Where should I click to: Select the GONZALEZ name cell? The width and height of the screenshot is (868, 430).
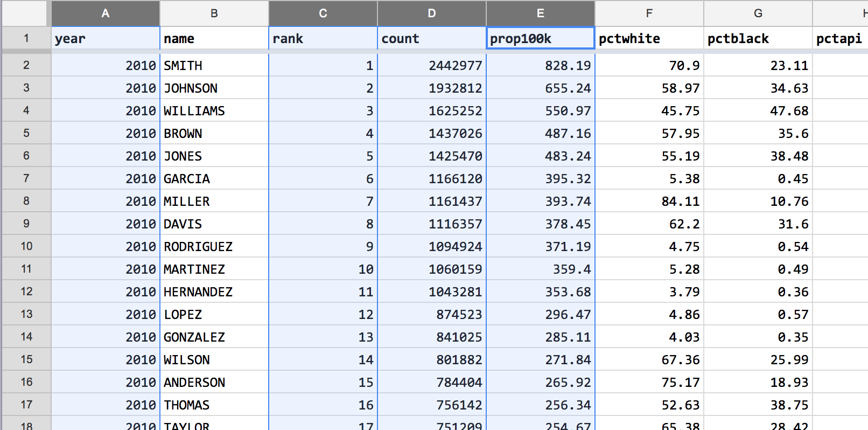(214, 337)
